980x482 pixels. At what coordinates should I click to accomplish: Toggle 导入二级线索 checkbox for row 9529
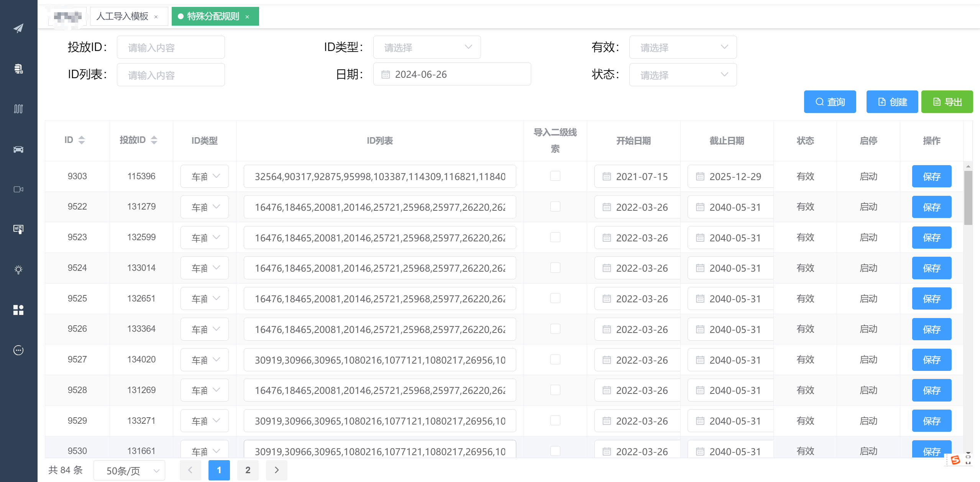pos(555,420)
